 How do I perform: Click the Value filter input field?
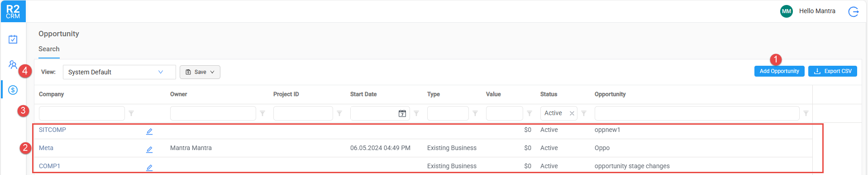[505, 113]
